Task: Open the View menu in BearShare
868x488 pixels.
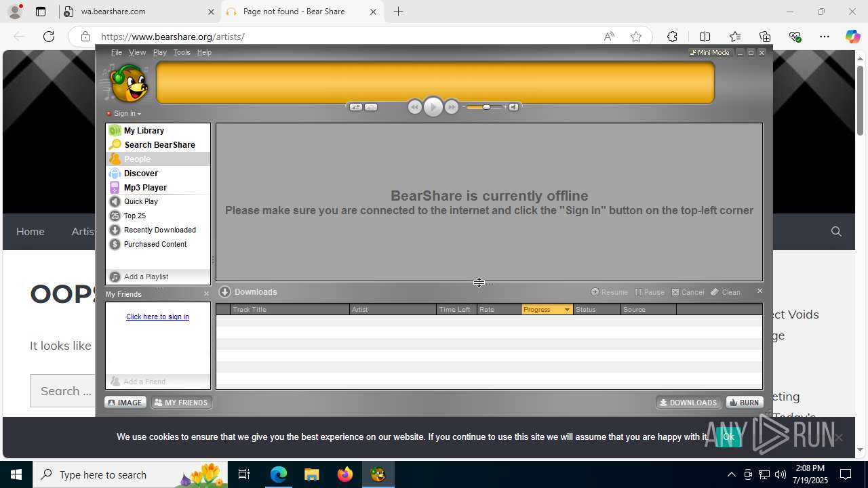Action: (137, 52)
